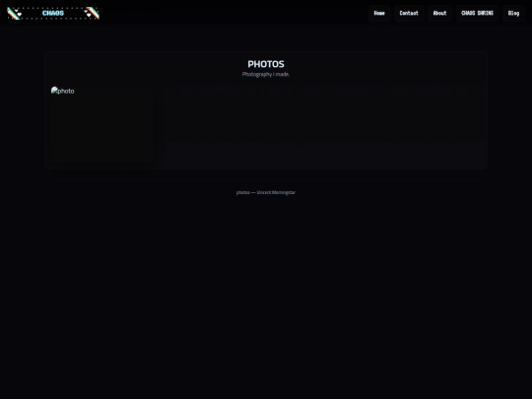
Task: Open the Home nav link
Action: pyautogui.click(x=379, y=13)
